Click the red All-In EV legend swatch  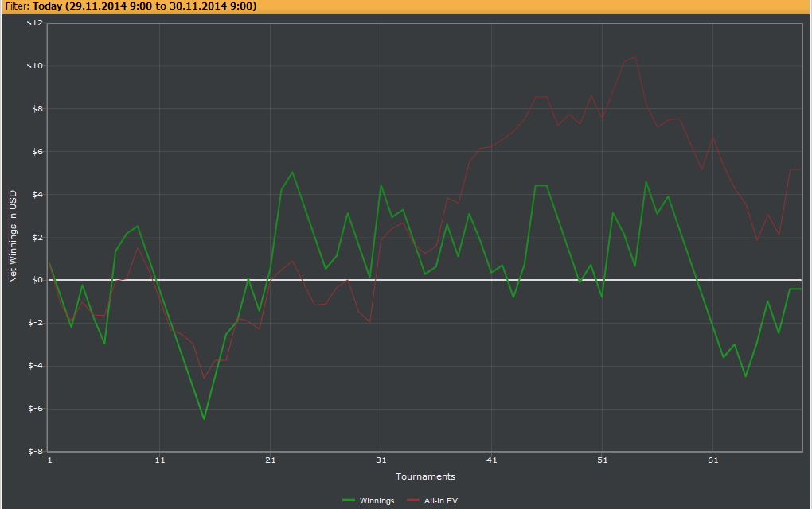413,500
